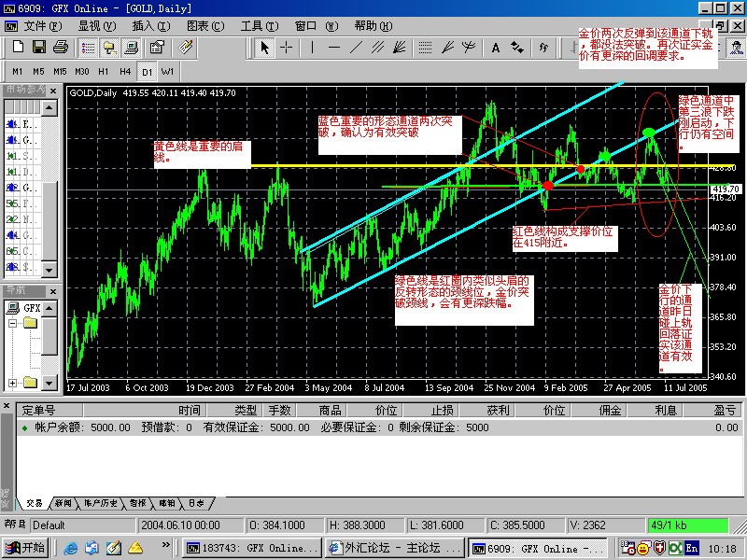Open the 图表(C) menu
The height and width of the screenshot is (560, 747).
tap(205, 26)
